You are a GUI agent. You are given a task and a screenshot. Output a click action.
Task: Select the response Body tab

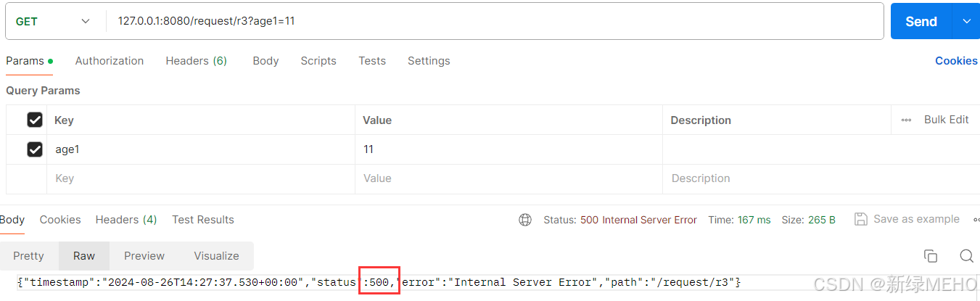point(12,219)
